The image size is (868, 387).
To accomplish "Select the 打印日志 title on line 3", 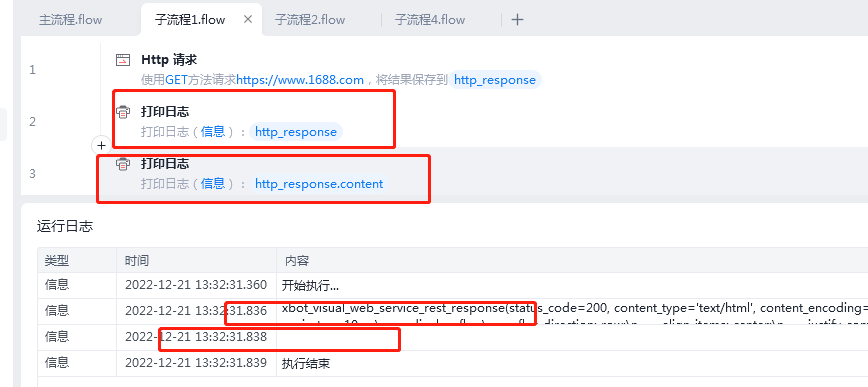I will tap(165, 164).
